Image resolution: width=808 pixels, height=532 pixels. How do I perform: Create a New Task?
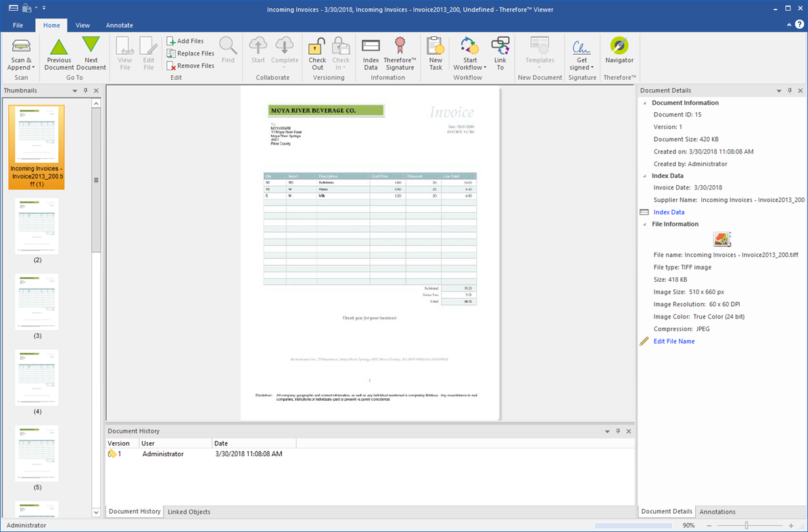pos(435,54)
